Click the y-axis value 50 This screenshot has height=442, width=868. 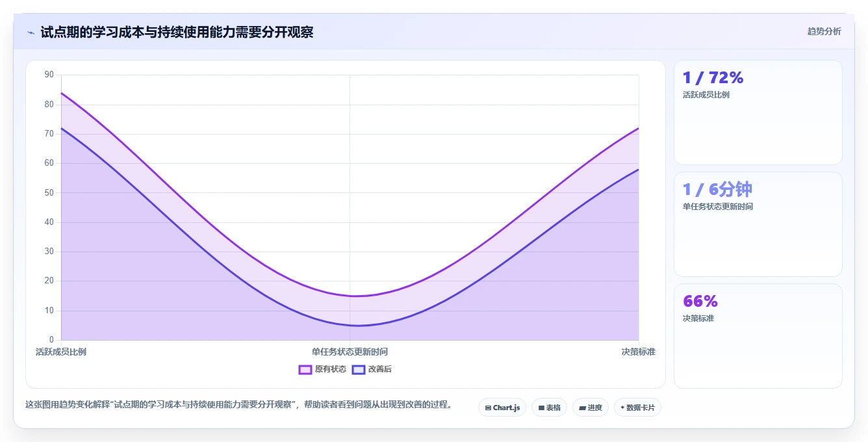(49, 192)
